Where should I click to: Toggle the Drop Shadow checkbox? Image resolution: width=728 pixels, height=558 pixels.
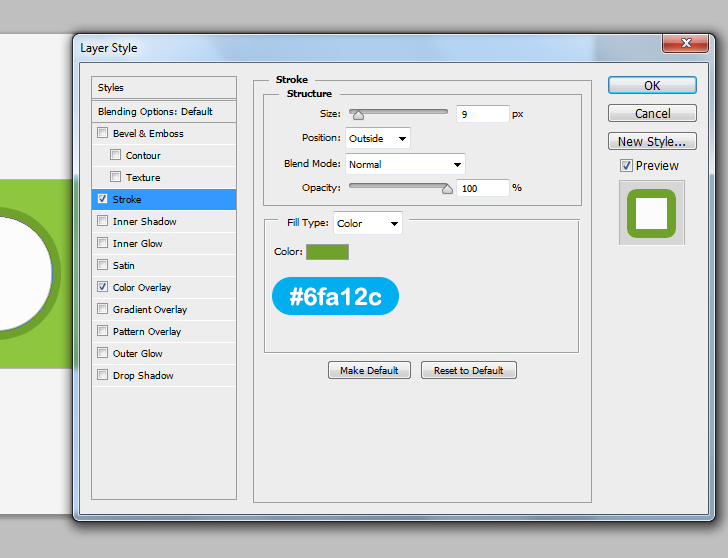click(102, 375)
